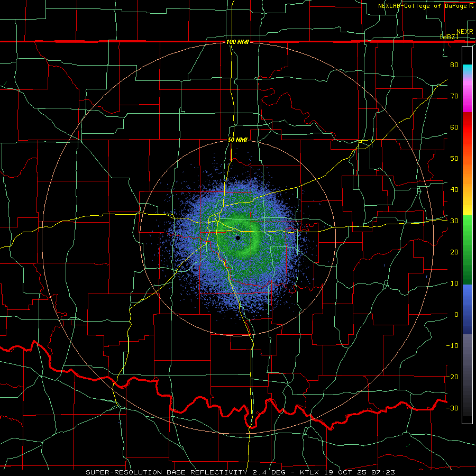Image resolution: width=476 pixels, height=476 pixels.
Task: Click the -20 value on the dBZ scale
Action: (x=452, y=377)
